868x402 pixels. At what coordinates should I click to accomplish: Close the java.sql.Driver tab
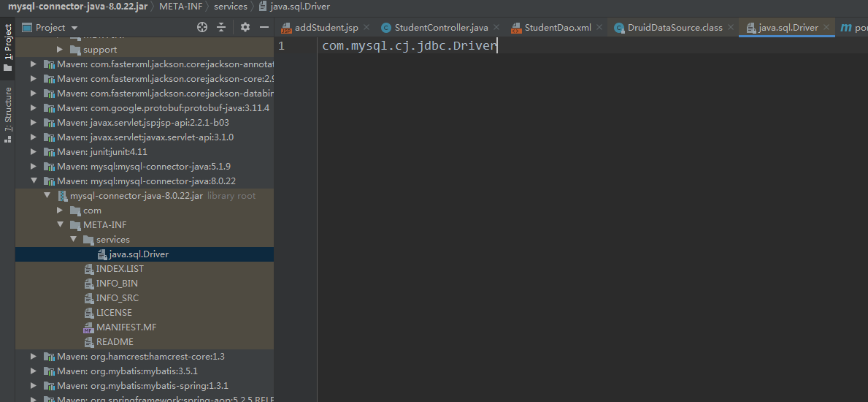(826, 27)
